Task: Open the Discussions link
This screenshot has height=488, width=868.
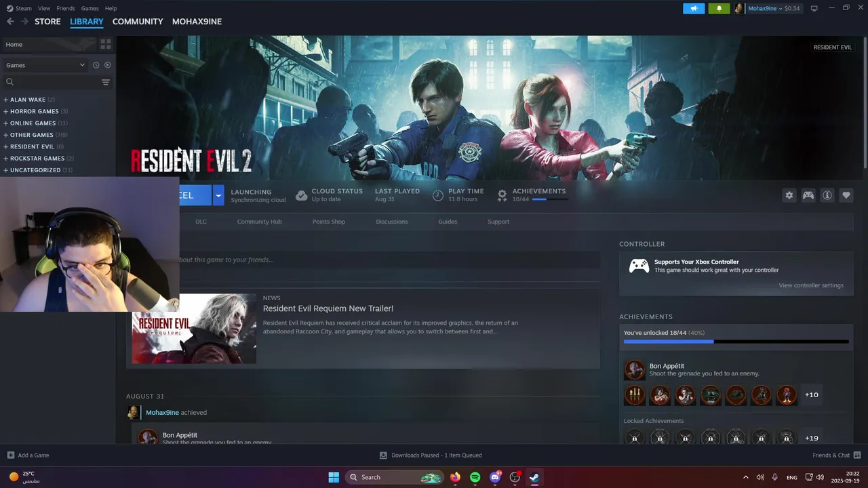Action: point(392,222)
